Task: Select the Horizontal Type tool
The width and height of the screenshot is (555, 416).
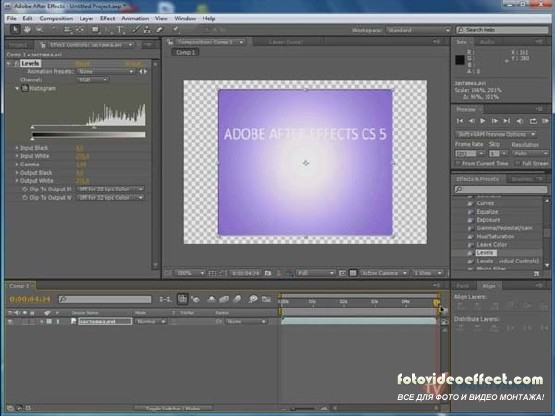Action: (x=120, y=30)
